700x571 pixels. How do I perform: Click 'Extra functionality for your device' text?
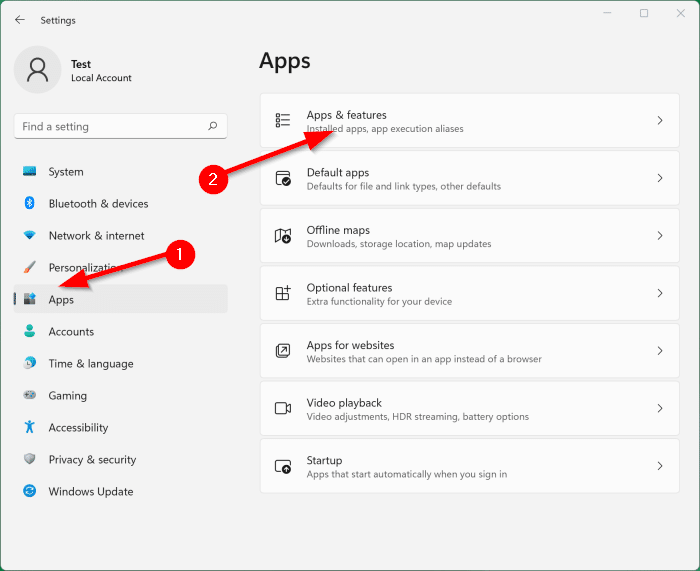[379, 301]
